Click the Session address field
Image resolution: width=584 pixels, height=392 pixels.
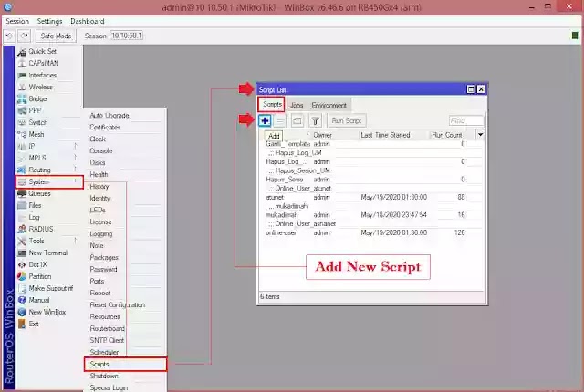click(x=127, y=36)
